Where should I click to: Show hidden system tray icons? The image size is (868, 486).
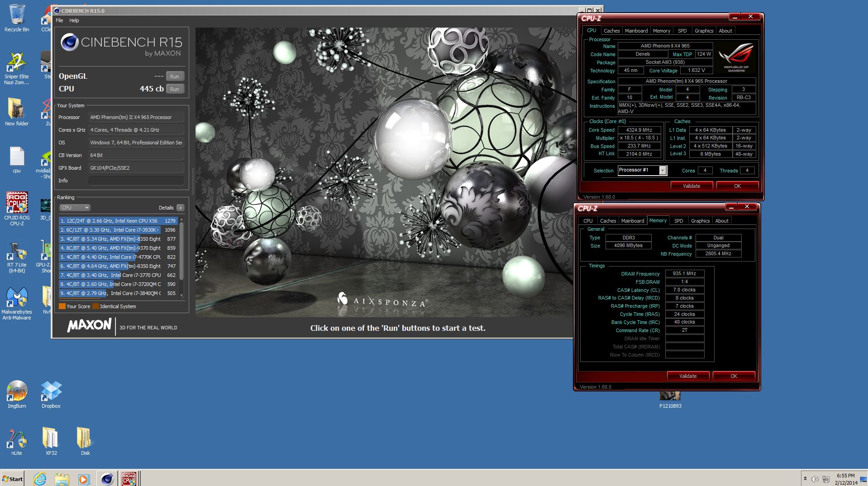point(805,479)
